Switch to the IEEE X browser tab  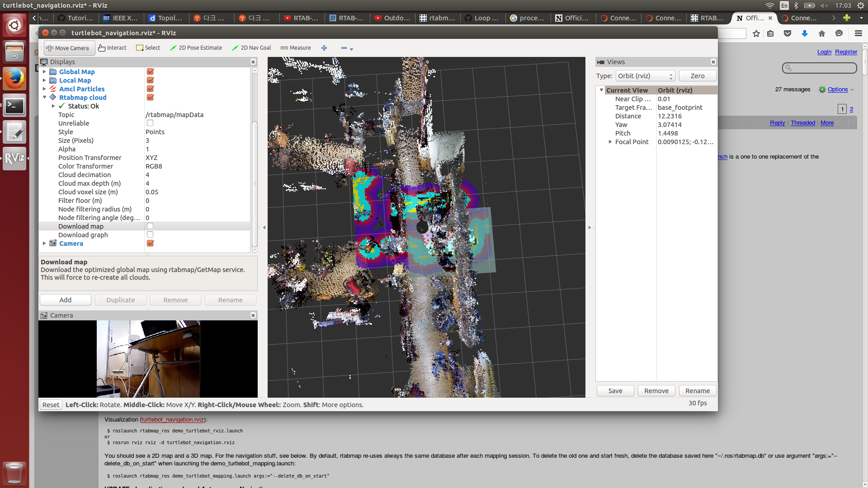pyautogui.click(x=120, y=18)
